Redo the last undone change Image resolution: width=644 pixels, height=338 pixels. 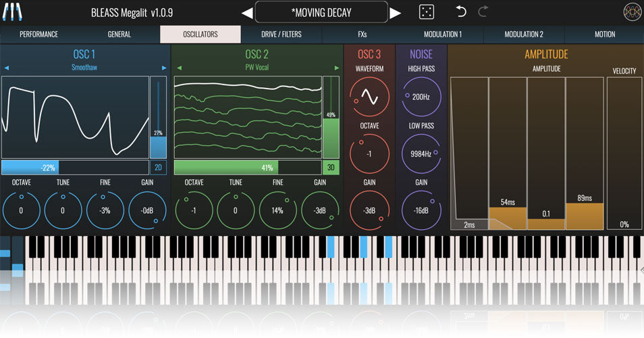point(483,11)
